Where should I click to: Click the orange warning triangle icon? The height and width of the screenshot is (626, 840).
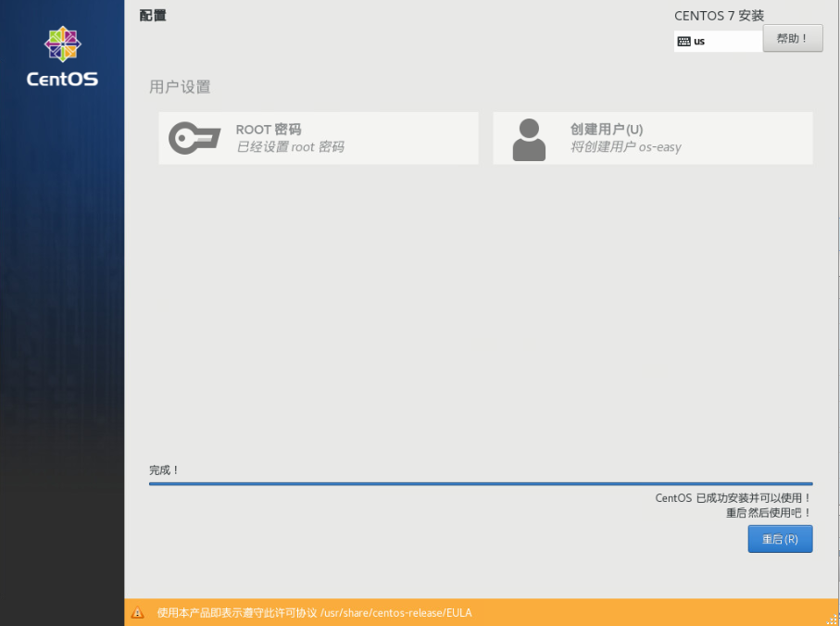[138, 612]
